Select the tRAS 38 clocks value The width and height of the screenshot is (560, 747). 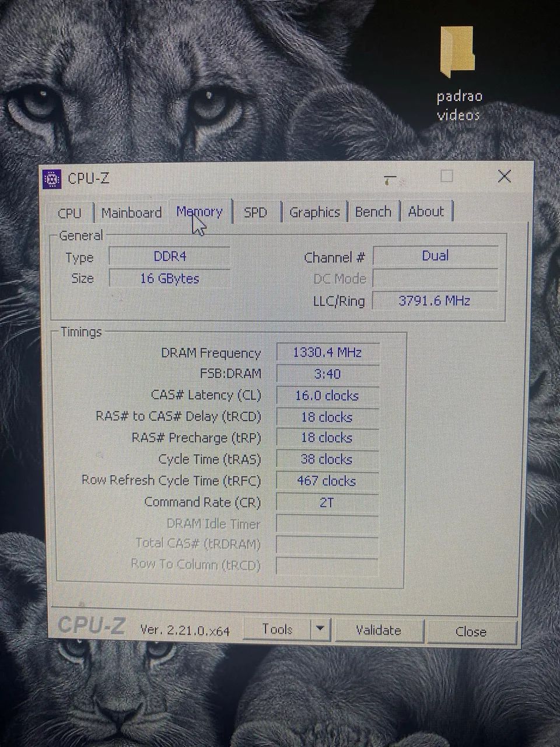(327, 459)
